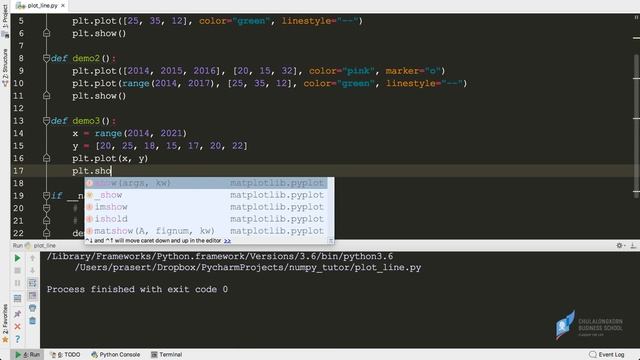Select show(args, kw) completion suggestion
The image size is (640, 360).
(206, 183)
